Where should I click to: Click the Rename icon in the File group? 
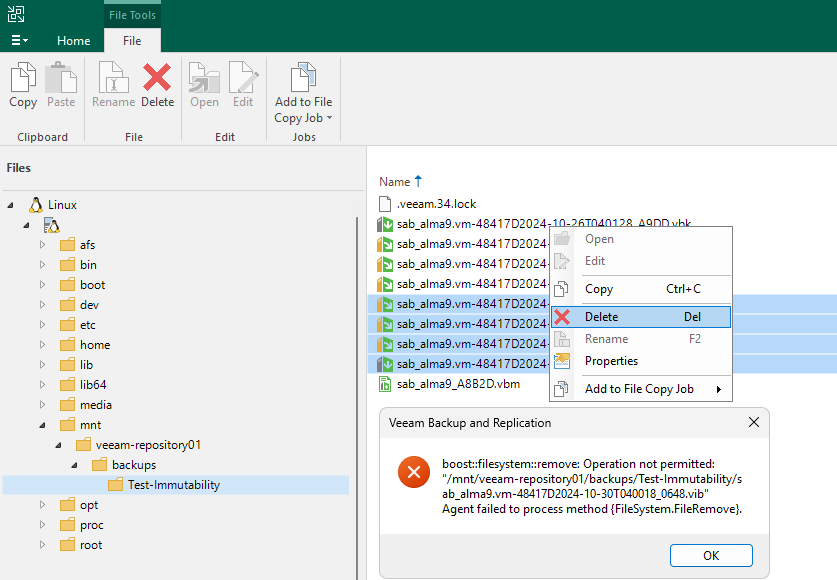tap(113, 82)
